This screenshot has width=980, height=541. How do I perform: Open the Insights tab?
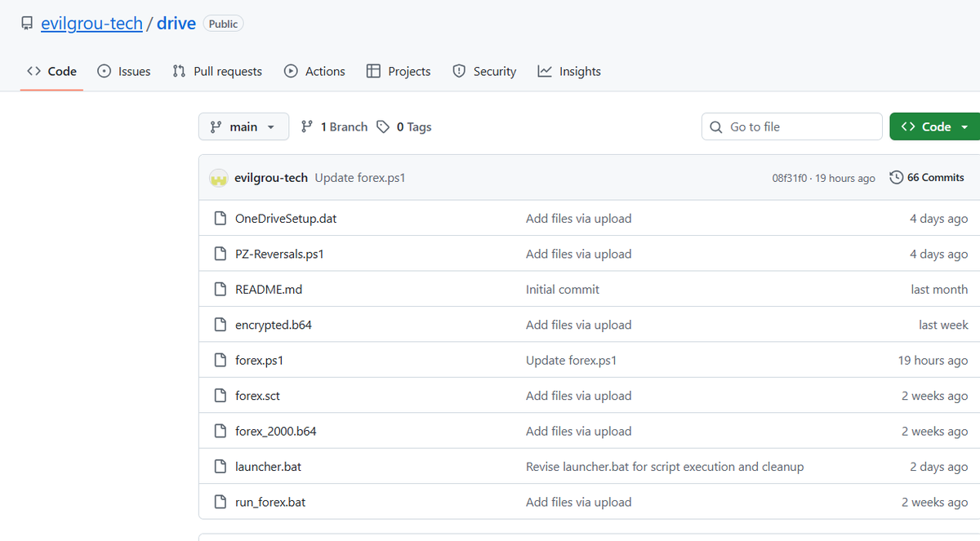click(x=569, y=71)
